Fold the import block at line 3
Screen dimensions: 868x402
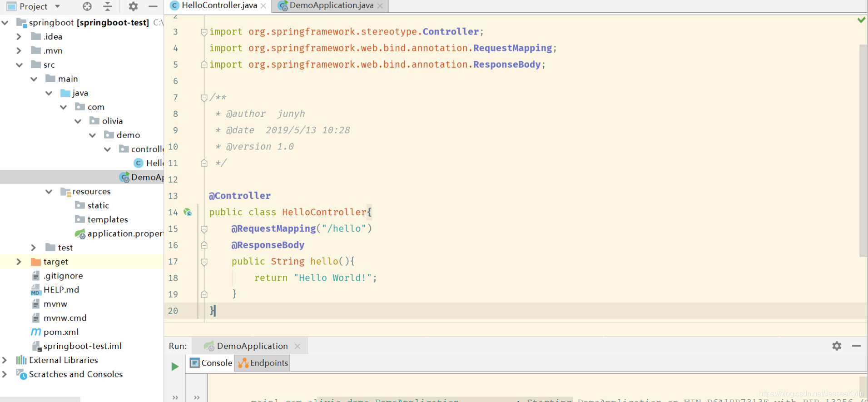click(204, 32)
